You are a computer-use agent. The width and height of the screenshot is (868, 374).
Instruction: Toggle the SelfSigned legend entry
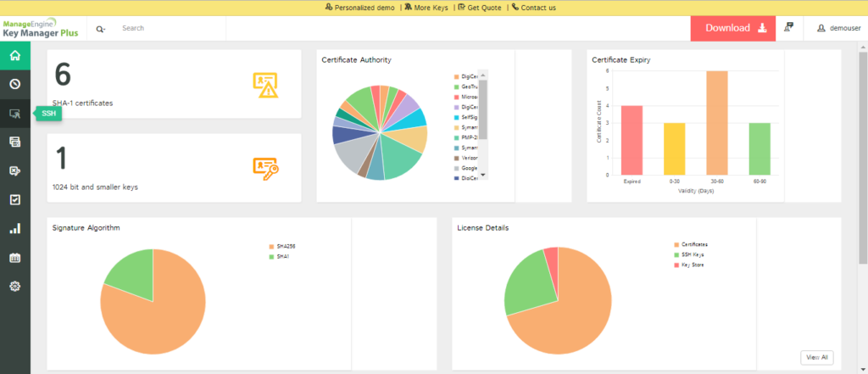tap(466, 118)
